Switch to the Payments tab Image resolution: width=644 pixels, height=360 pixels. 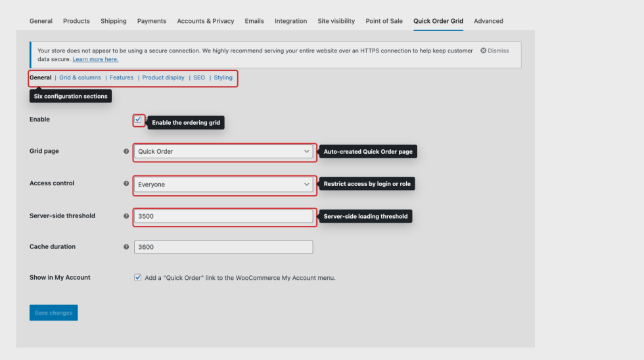(x=152, y=21)
